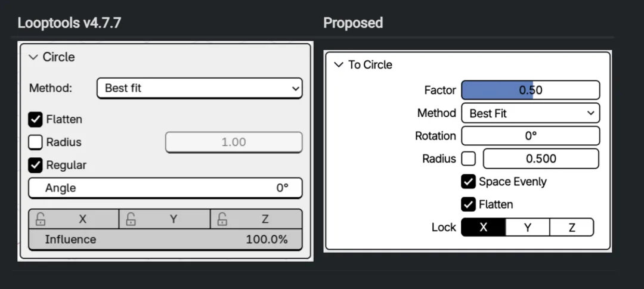Collapse the Circle panel chevron
The image size is (644, 289).
pos(33,57)
